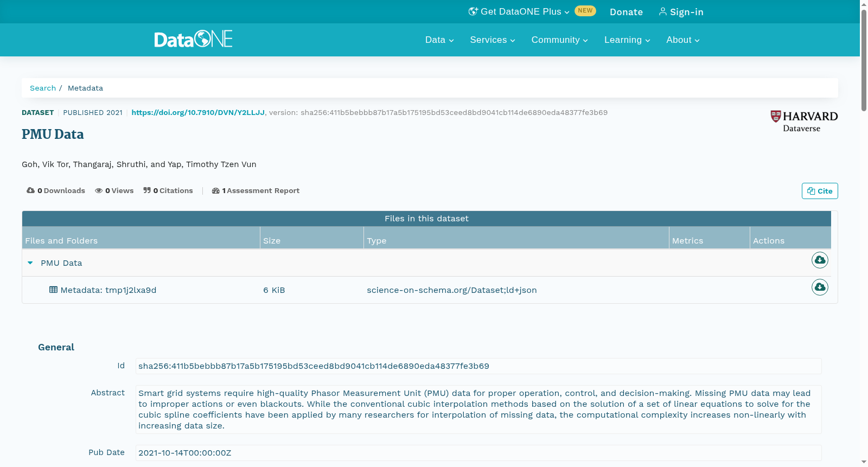Click the Harvard Dataverse logo

(804, 121)
